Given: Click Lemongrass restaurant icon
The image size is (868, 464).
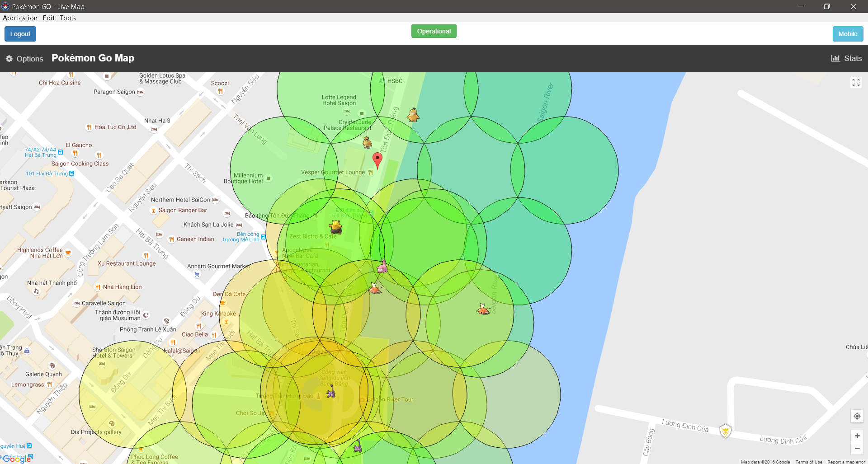Looking at the screenshot, I should coord(50,385).
